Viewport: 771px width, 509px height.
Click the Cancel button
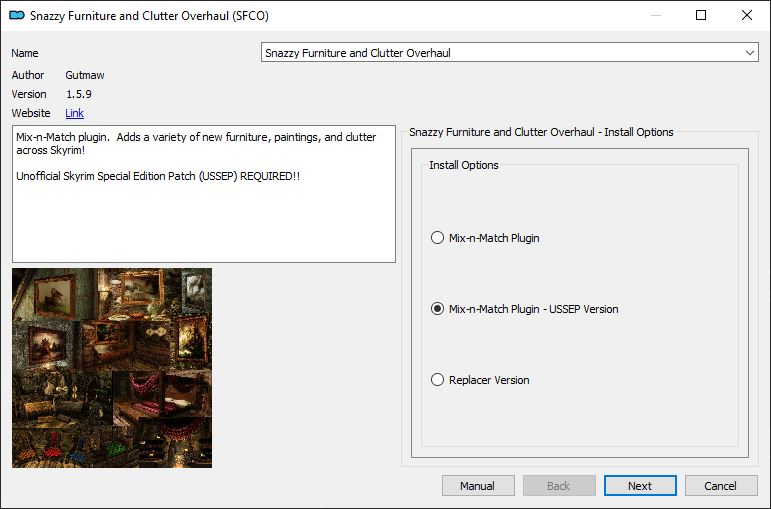click(x=721, y=486)
